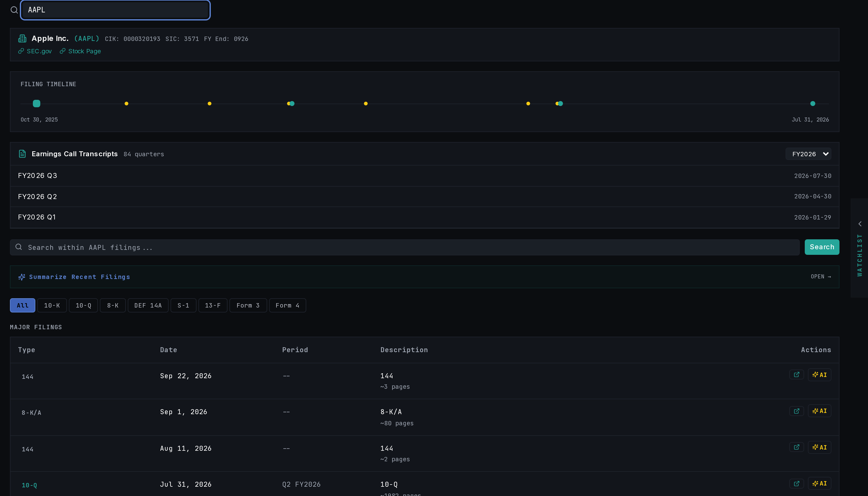Open the SEC.gov link
This screenshot has height=496, width=868.
35,51
